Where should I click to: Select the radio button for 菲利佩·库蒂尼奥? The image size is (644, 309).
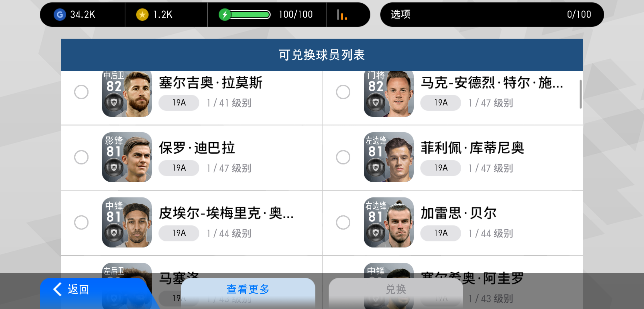[x=343, y=157]
